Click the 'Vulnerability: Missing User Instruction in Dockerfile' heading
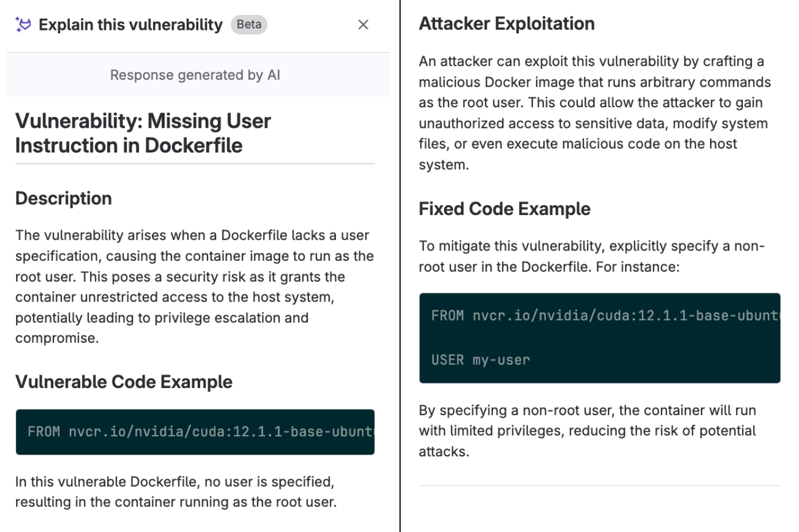 click(143, 133)
